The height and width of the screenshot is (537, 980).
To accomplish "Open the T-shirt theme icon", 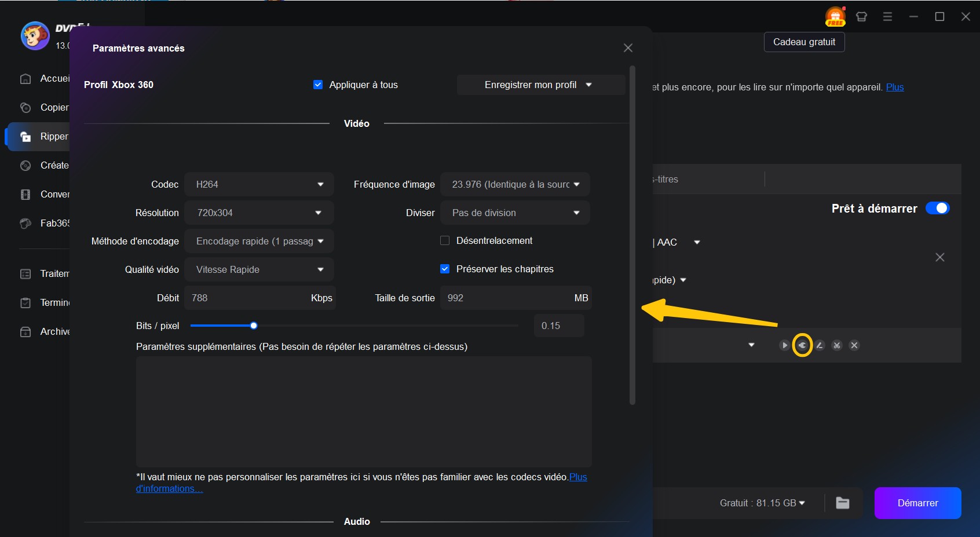I will [x=861, y=16].
